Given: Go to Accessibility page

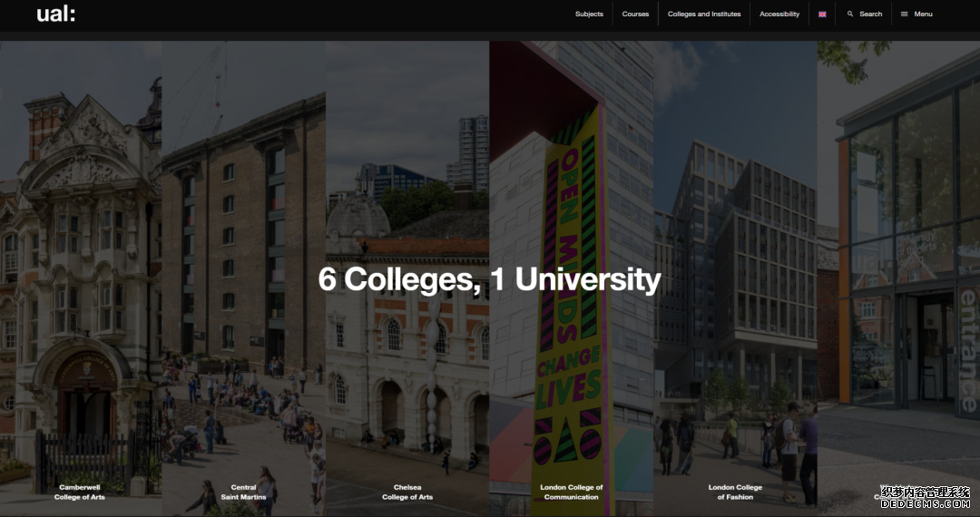Looking at the screenshot, I should point(779,14).
